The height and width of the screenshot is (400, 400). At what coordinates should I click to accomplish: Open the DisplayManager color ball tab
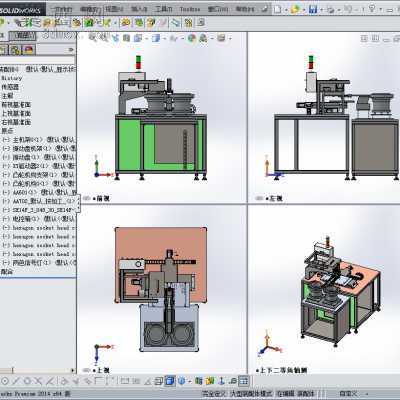coord(29,50)
